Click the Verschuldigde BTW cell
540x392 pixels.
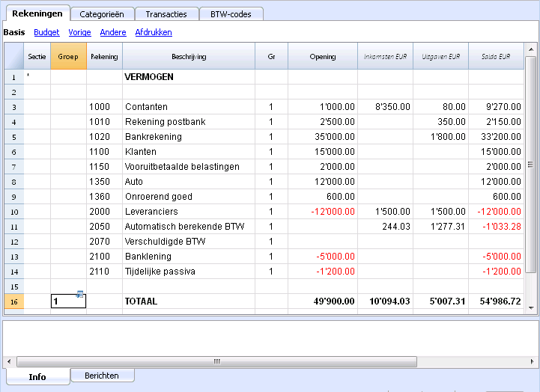click(x=189, y=242)
